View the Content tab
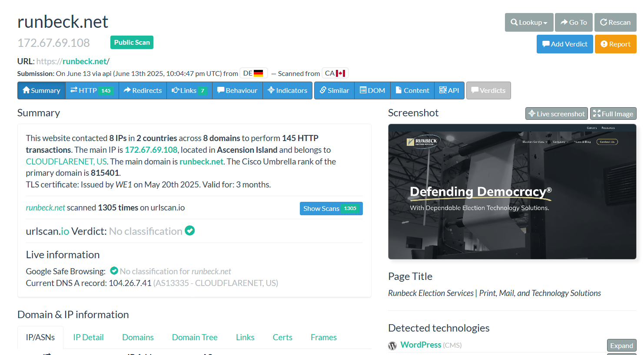The image size is (644, 355). pos(412,90)
